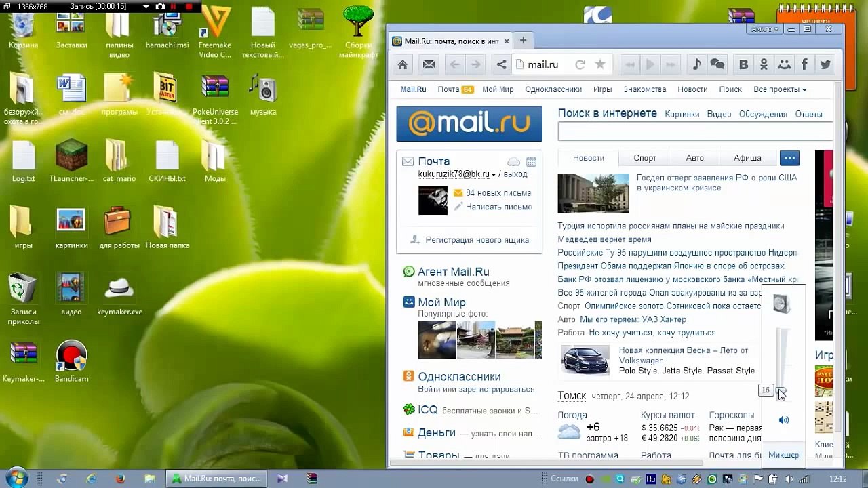Viewport: 868px width, 488px height.
Task: Open VKontakte from the browser toolbar
Action: point(743,64)
